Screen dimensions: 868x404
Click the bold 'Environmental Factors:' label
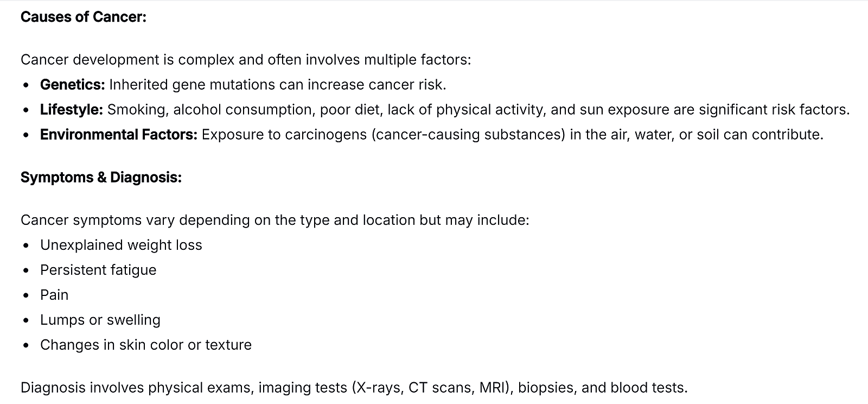(119, 135)
